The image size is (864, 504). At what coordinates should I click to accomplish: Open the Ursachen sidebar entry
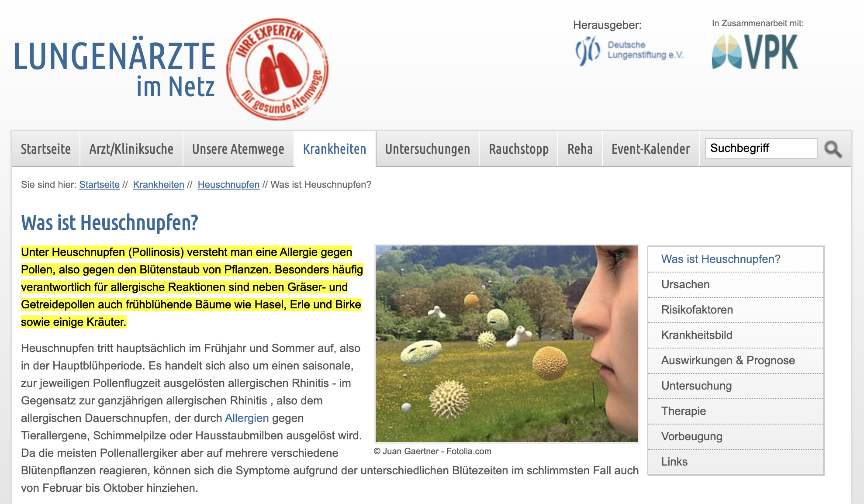click(736, 285)
